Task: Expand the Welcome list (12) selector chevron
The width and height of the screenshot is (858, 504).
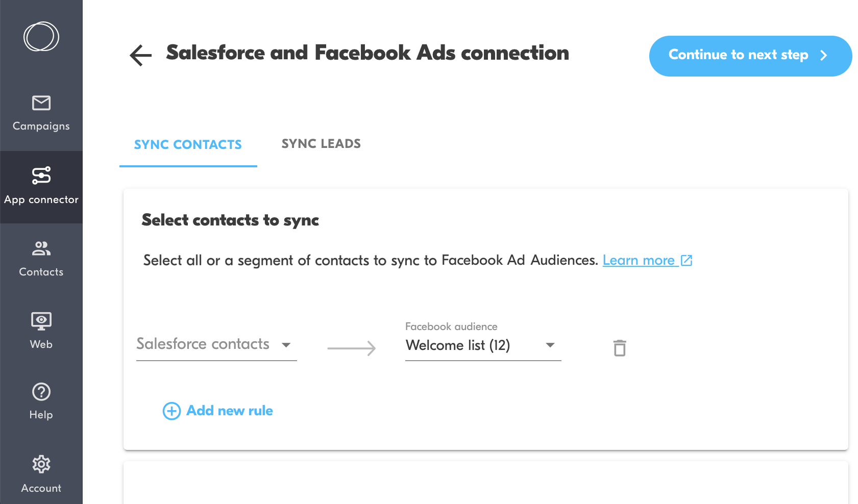Action: [550, 345]
